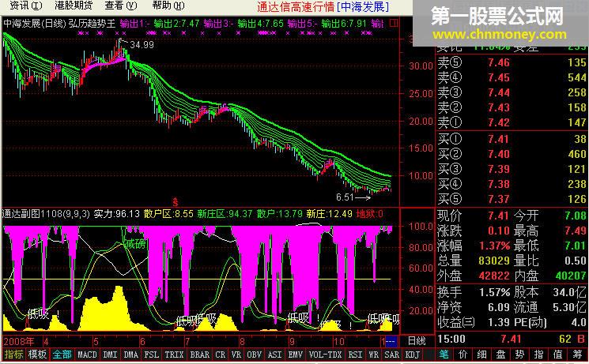Open the 指 tab in quote panel
The image size is (589, 364).
point(538,355)
